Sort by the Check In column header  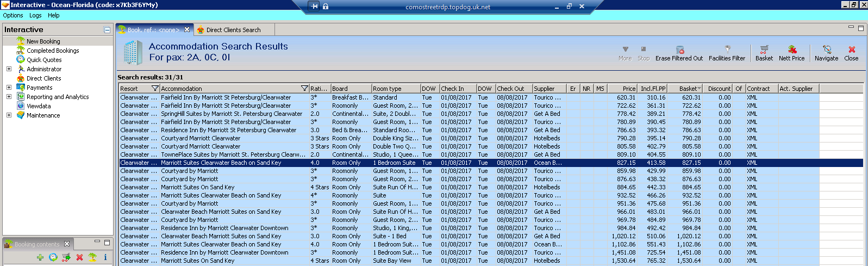pos(458,88)
